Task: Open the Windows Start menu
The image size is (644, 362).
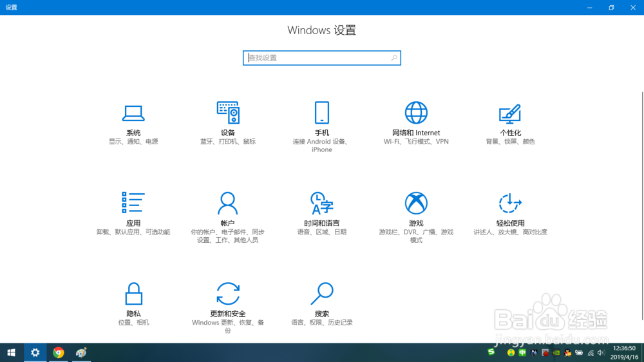Action: click(12, 352)
